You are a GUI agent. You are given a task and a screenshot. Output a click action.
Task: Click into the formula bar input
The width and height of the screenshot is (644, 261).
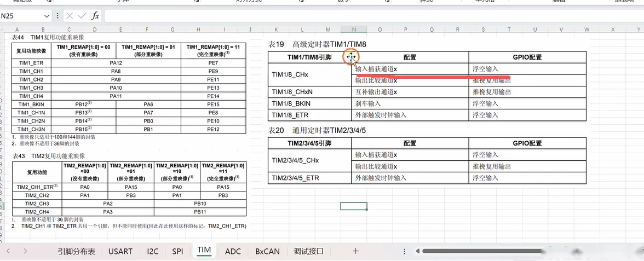[373, 16]
